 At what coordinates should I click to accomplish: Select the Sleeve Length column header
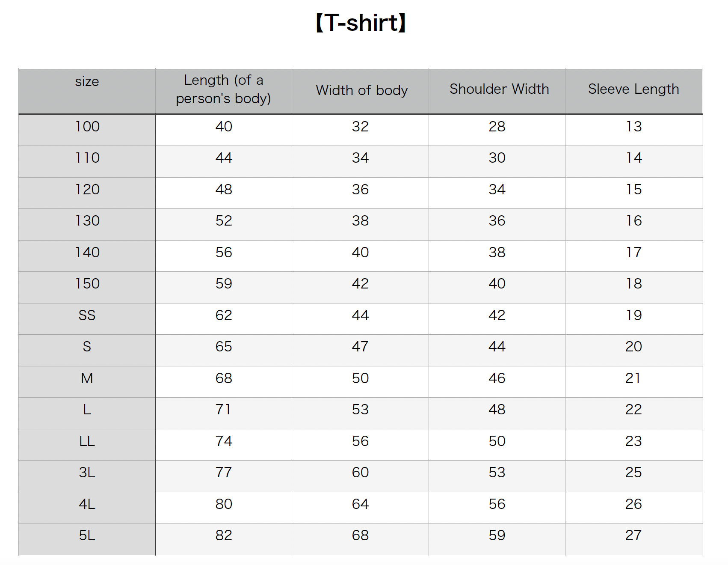coord(633,89)
